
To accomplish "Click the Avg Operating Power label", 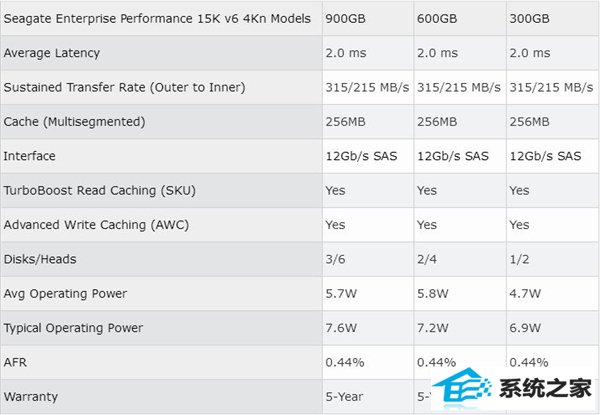I will 65,294.
